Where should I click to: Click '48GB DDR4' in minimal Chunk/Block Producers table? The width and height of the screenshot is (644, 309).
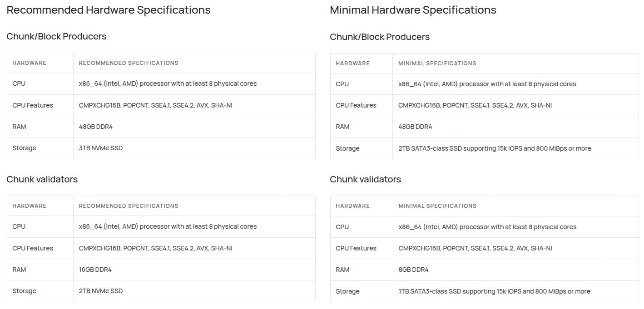[415, 127]
